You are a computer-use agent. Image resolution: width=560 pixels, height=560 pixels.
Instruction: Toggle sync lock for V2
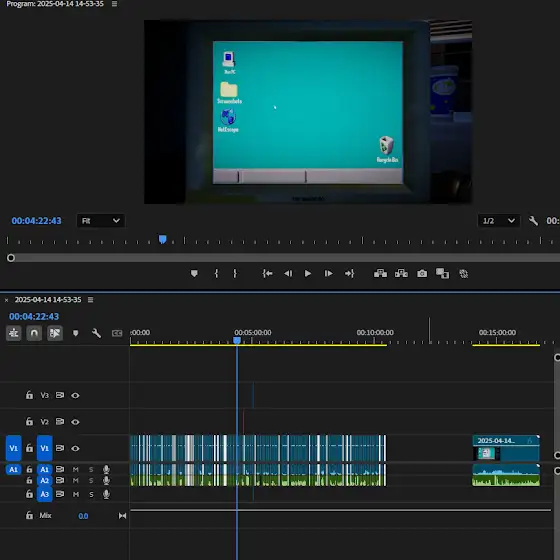coord(60,421)
